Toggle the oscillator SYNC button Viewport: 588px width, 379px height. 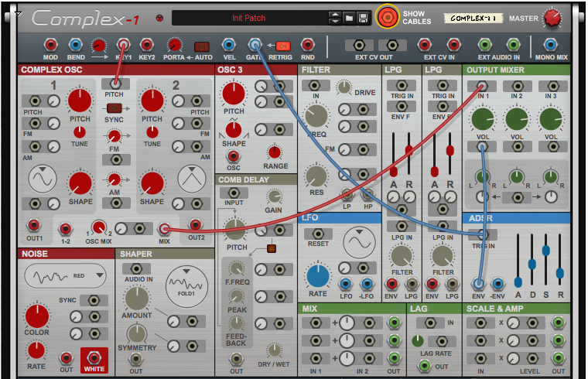tap(115, 108)
